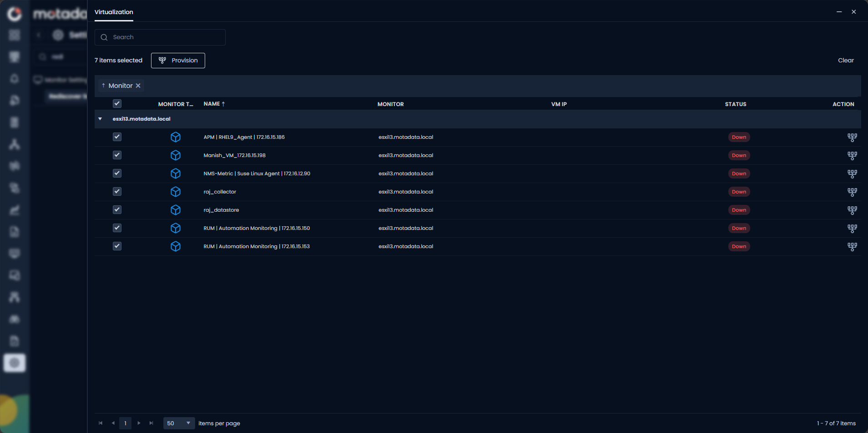Click page number 1
Image resolution: width=868 pixels, height=433 pixels.
tap(126, 423)
